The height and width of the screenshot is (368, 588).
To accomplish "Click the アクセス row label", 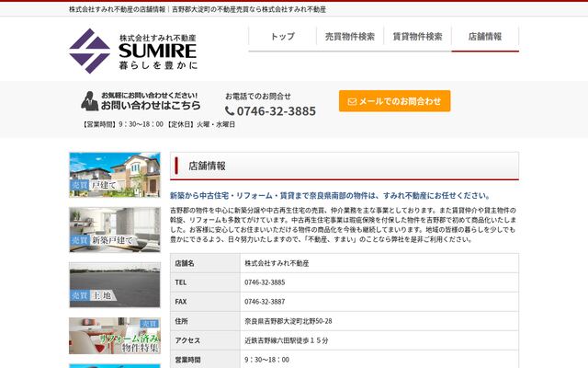I will coord(187,340).
